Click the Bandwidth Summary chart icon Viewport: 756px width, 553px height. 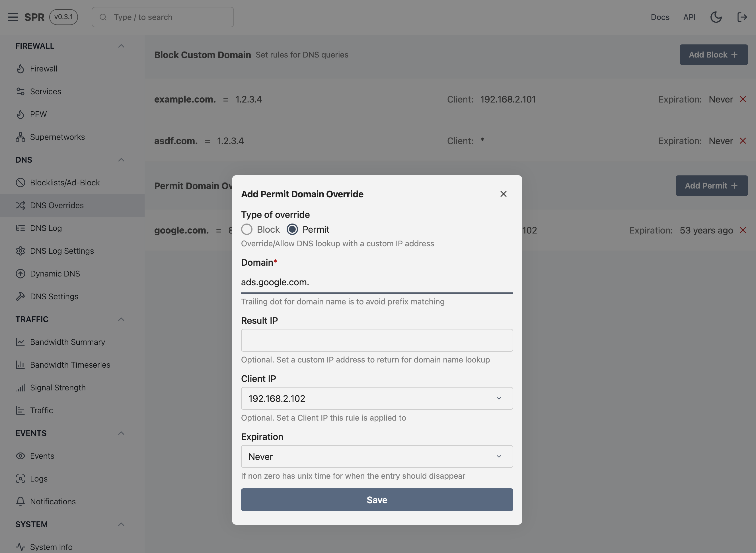[20, 342]
